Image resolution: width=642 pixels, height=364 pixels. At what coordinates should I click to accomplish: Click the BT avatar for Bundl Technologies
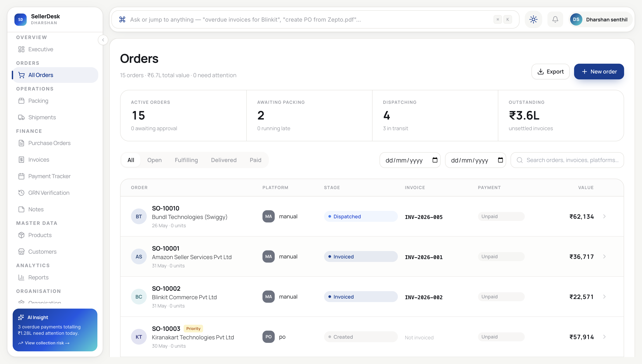pyautogui.click(x=139, y=217)
